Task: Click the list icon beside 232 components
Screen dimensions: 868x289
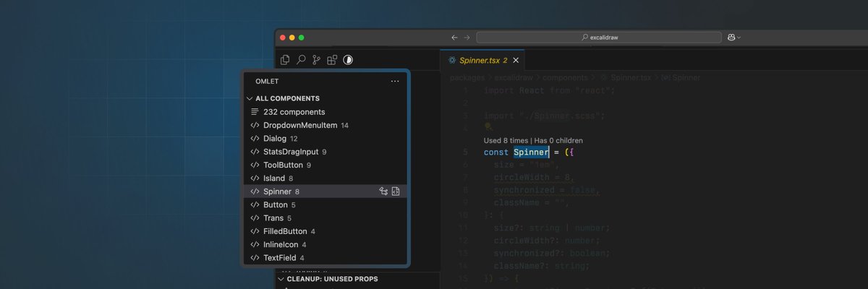Action: pyautogui.click(x=255, y=112)
